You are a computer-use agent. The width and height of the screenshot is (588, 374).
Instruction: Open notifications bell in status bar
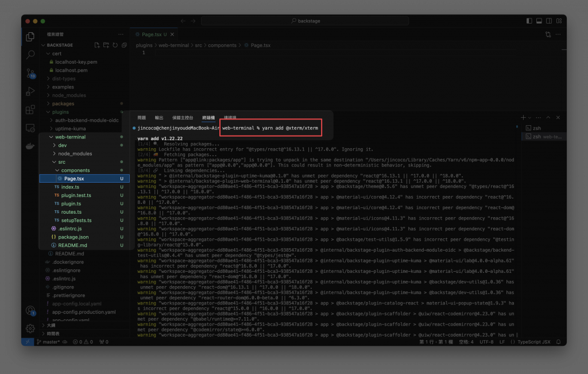(558, 342)
